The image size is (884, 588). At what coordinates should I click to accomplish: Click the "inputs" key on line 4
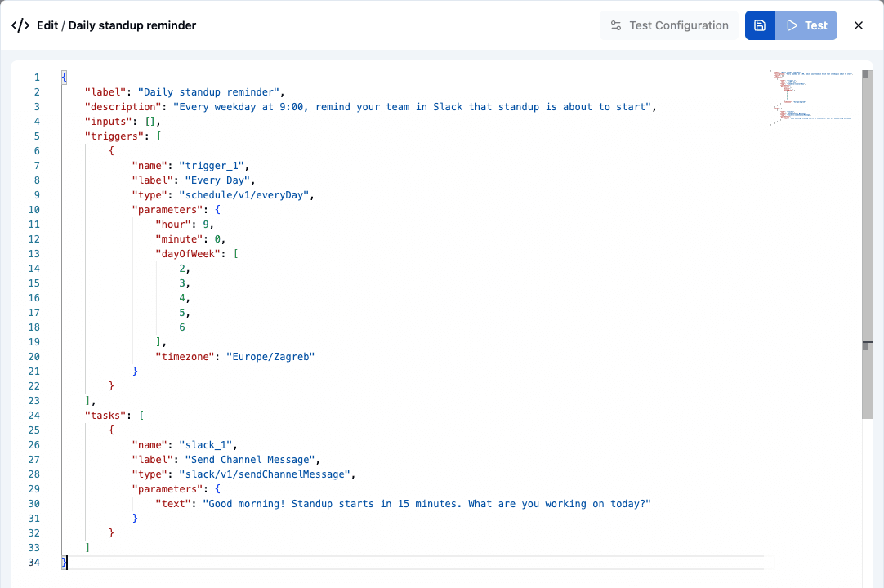[x=108, y=121]
